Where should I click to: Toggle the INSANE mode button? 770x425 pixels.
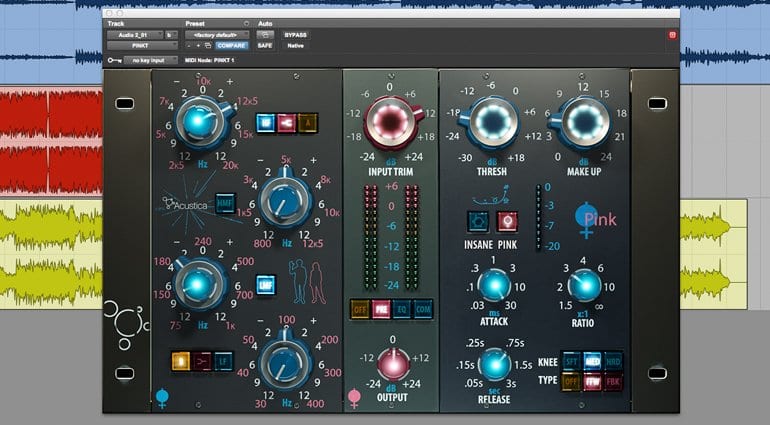click(478, 222)
